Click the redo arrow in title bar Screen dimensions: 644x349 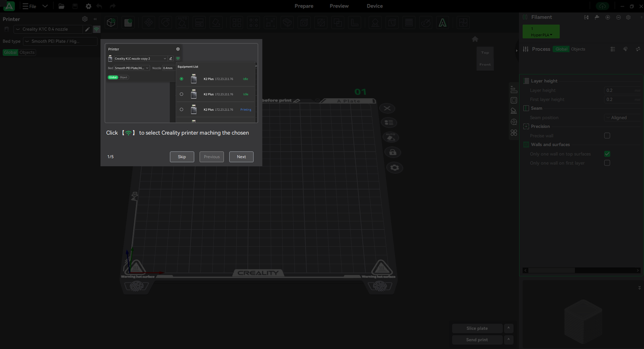pyautogui.click(x=112, y=6)
